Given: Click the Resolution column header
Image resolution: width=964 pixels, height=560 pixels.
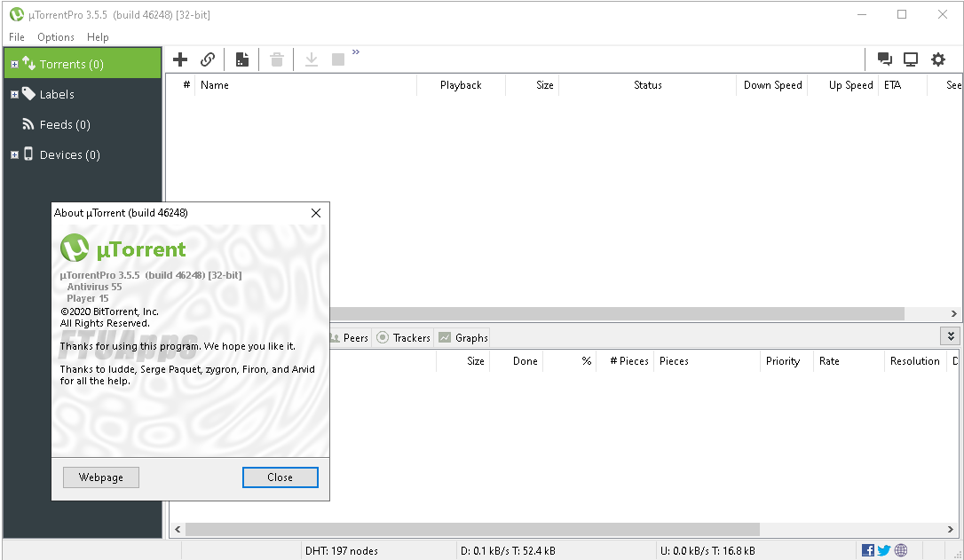Looking at the screenshot, I should pyautogui.click(x=915, y=361).
